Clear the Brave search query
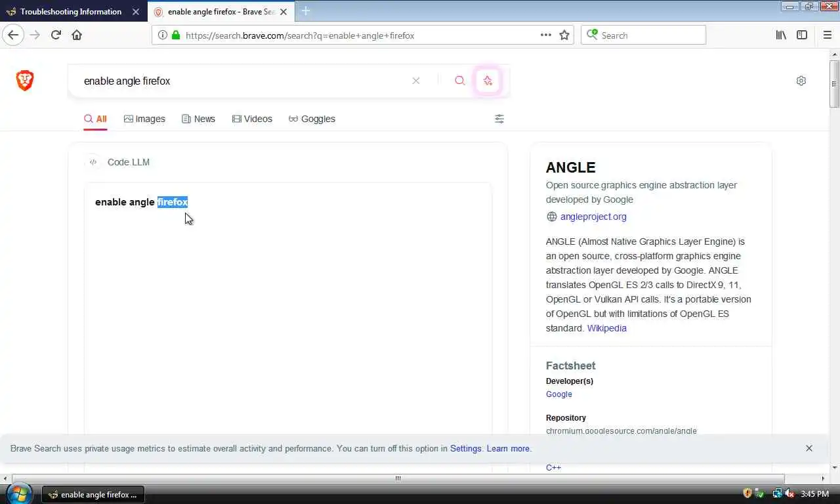 point(416,81)
